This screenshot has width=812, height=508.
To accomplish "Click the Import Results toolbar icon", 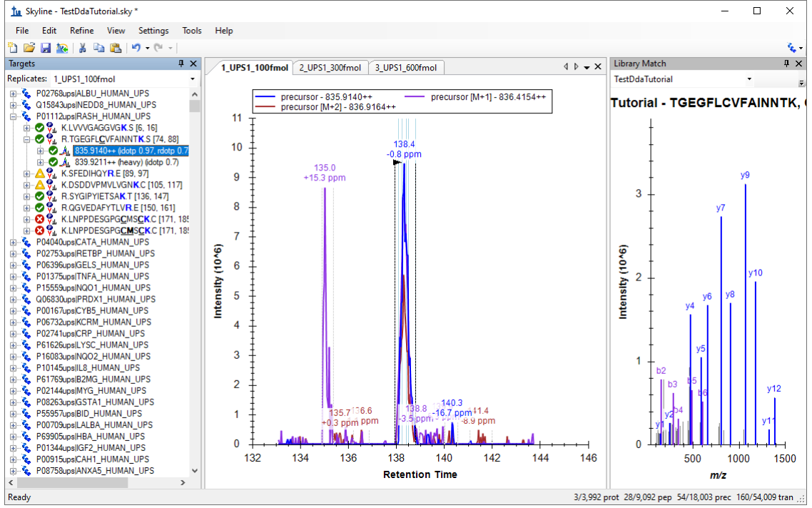I will pyautogui.click(x=62, y=48).
